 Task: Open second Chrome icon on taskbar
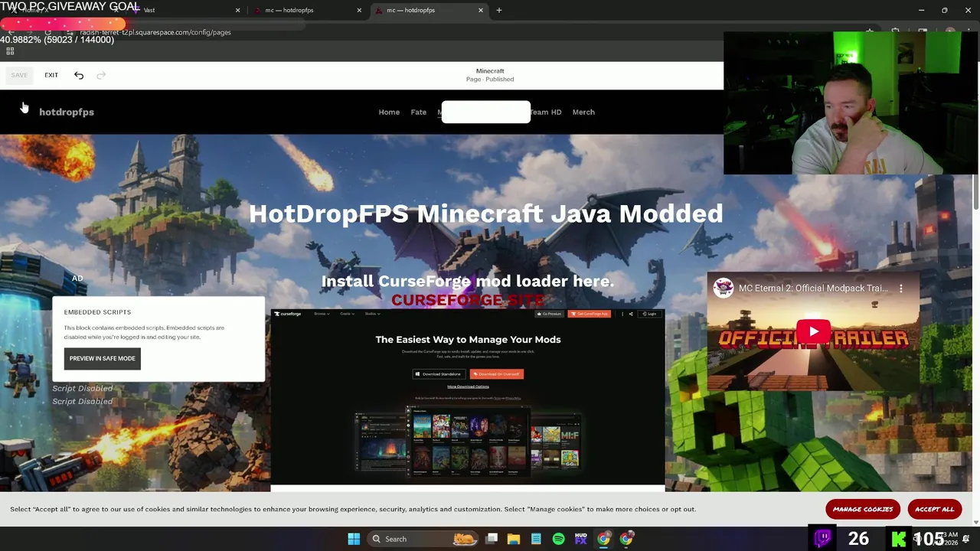tap(626, 539)
